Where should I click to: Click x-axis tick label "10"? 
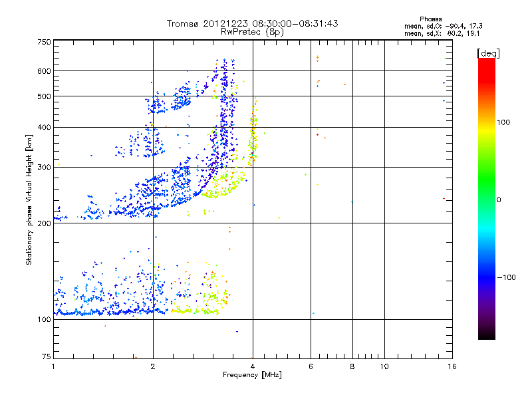coord(384,366)
